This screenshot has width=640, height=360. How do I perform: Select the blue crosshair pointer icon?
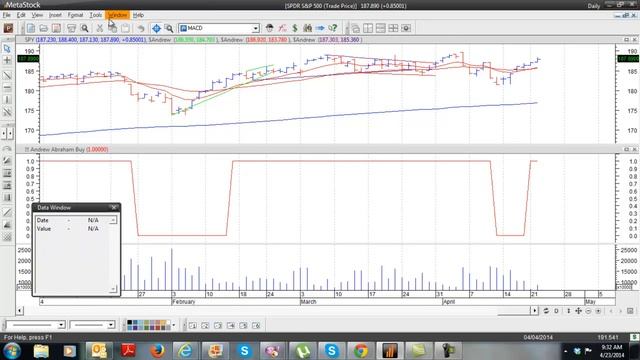[156, 28]
